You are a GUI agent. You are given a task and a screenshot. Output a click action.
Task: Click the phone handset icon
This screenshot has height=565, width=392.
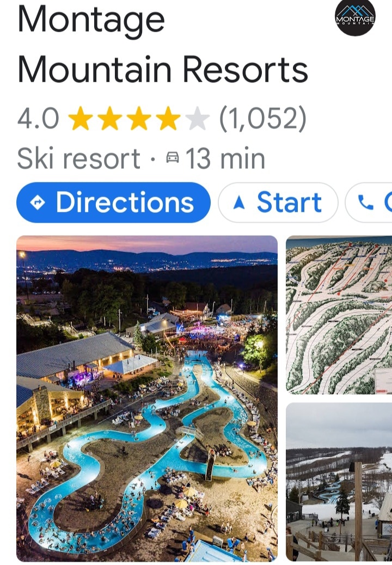366,202
